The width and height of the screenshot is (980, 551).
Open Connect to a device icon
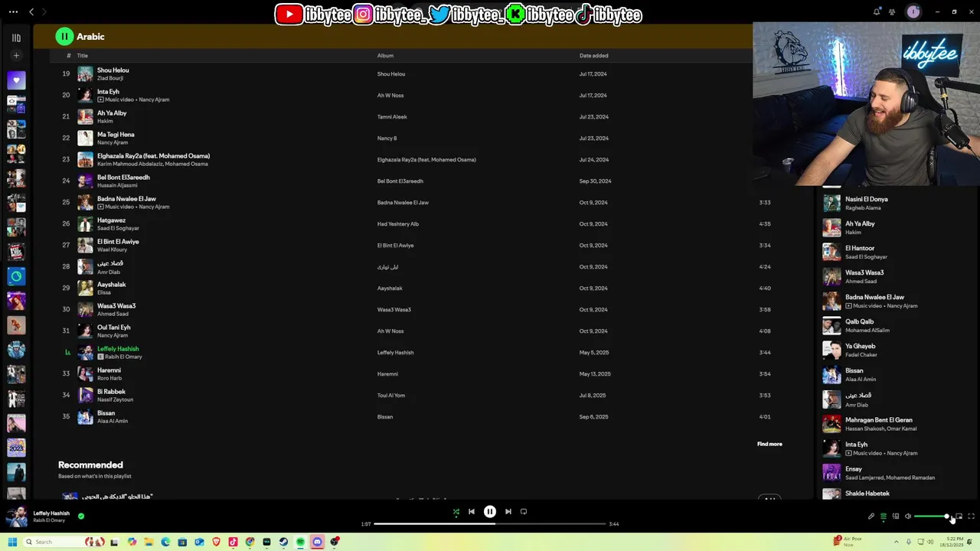click(896, 517)
